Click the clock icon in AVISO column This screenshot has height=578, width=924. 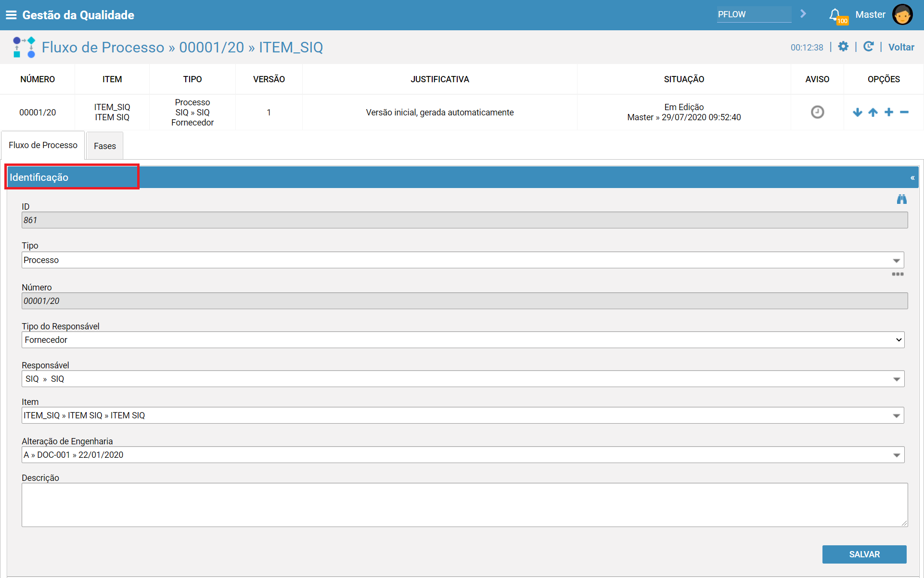(817, 112)
